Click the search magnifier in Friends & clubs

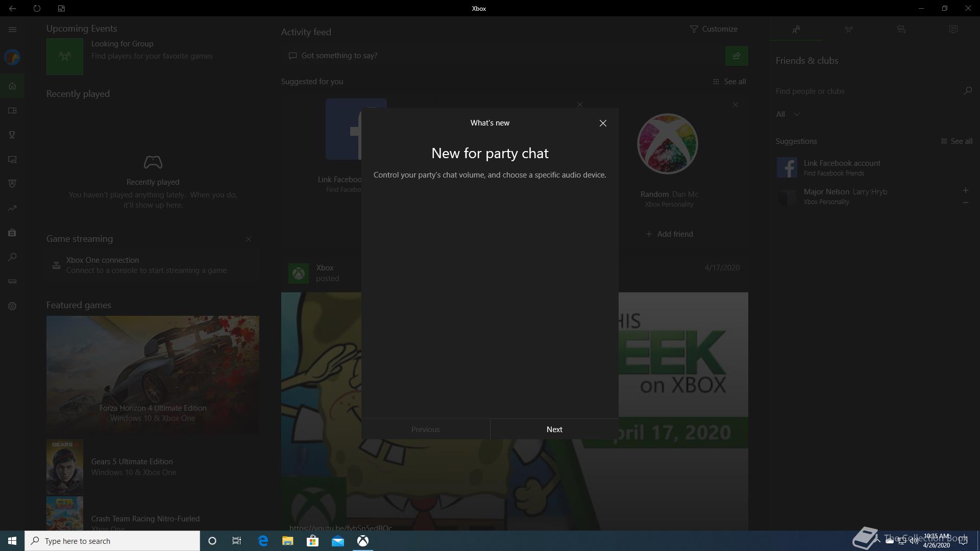coord(967,91)
